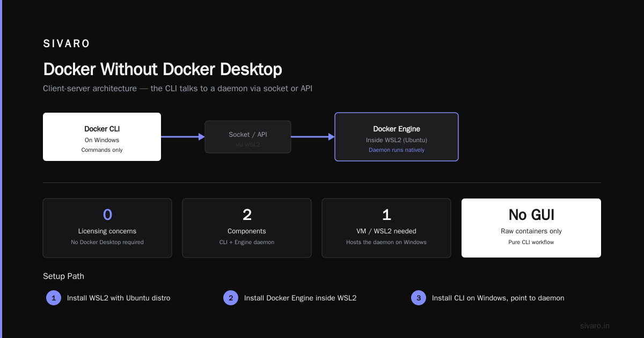
Task: Open the sivaro.in footer link
Action: pyautogui.click(x=595, y=326)
